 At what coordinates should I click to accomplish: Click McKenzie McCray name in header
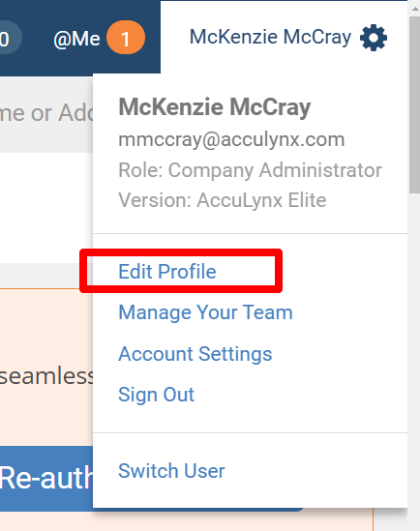270,37
